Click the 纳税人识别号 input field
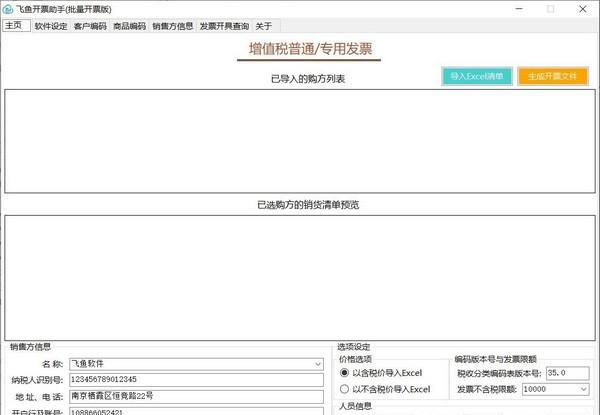 196,379
